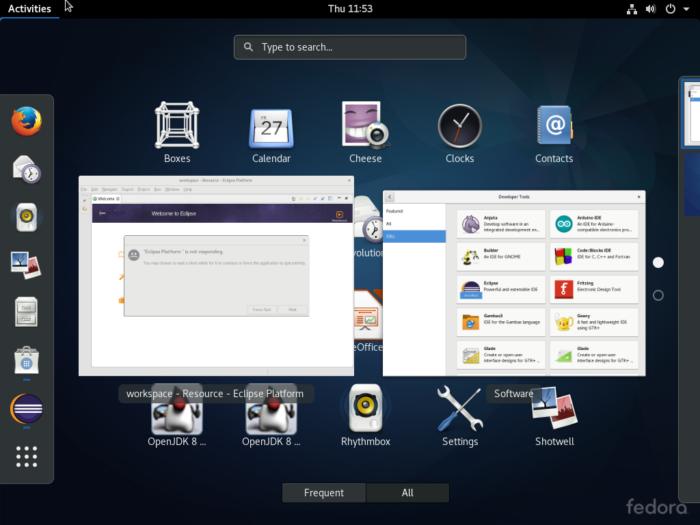Launch Shotwell from the app grid

(554, 415)
